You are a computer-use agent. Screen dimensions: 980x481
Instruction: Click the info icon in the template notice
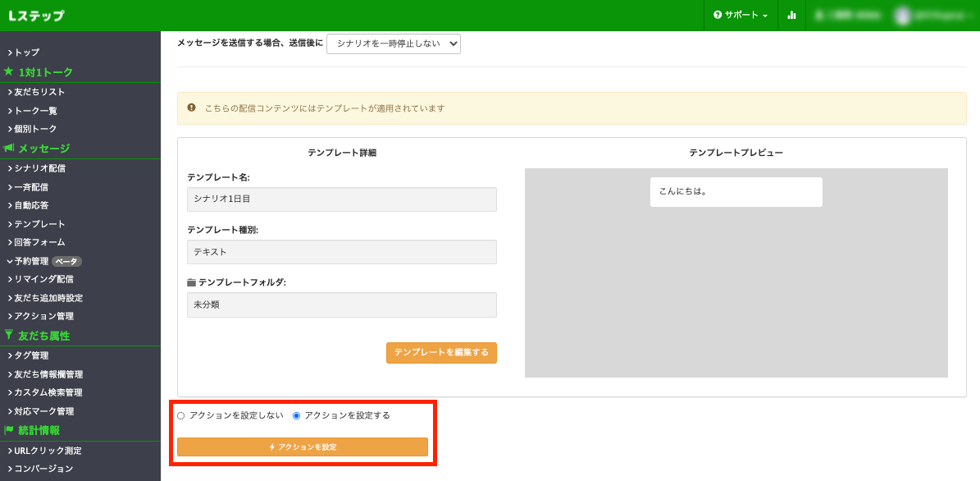[192, 108]
